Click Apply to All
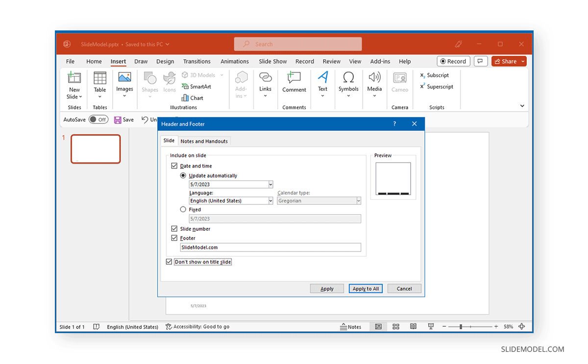588x364 pixels. 366,288
